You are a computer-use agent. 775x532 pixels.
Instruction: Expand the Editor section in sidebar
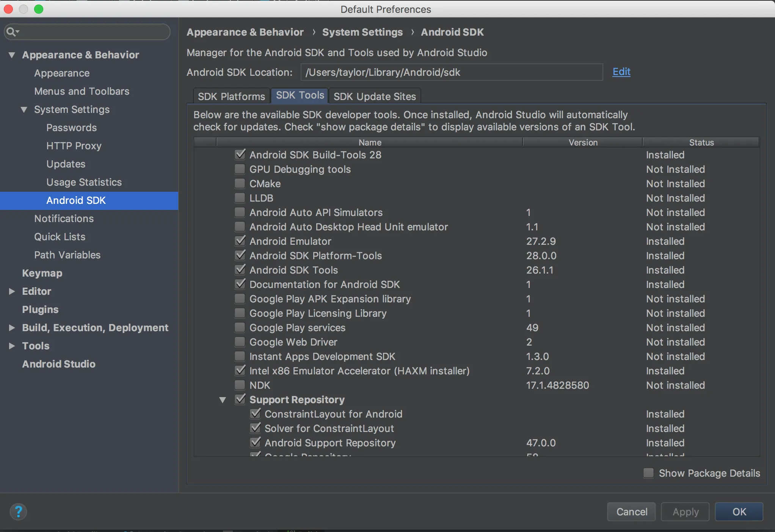(12, 291)
